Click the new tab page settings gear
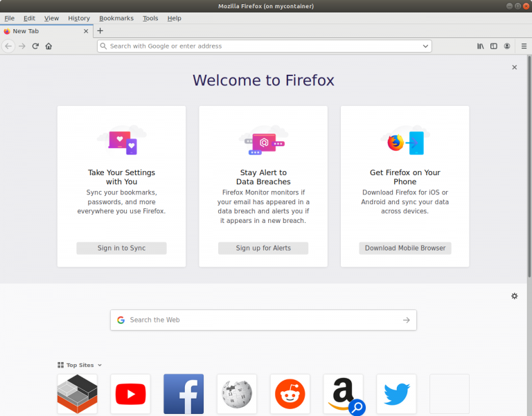The image size is (532, 416). [514, 296]
